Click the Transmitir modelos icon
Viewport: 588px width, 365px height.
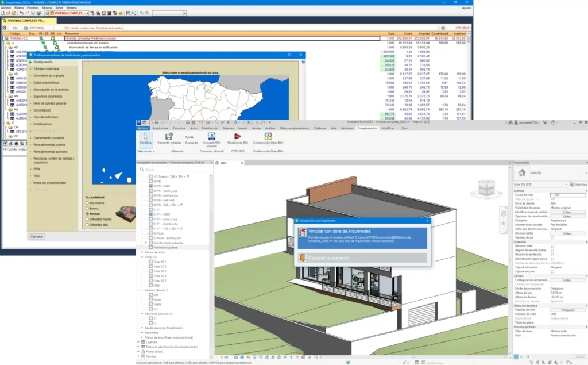tap(169, 136)
